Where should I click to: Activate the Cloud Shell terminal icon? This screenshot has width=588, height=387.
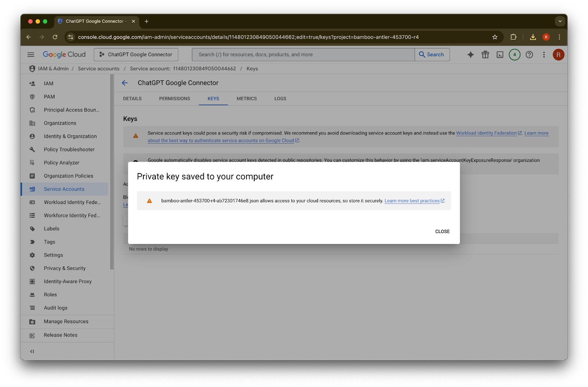500,55
